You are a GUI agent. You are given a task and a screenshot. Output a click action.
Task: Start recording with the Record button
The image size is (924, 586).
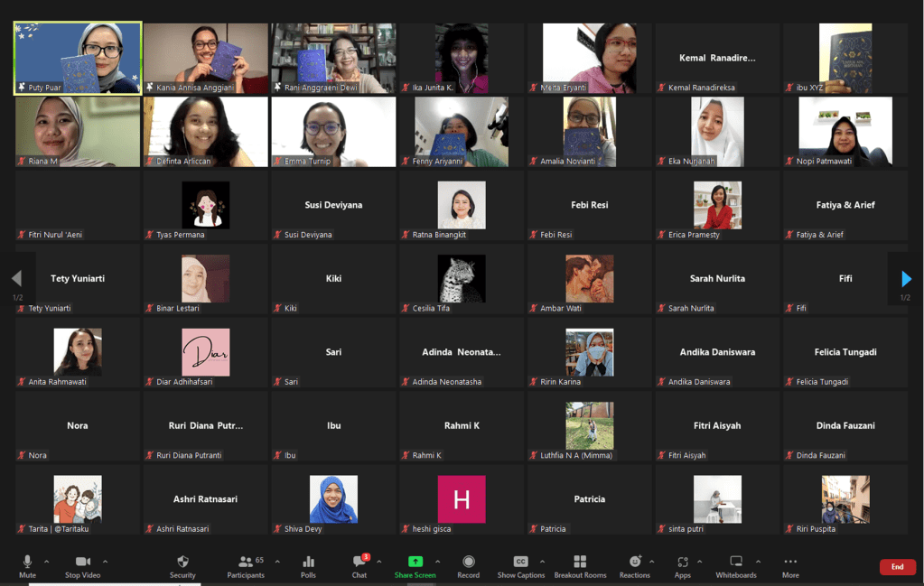(x=468, y=566)
